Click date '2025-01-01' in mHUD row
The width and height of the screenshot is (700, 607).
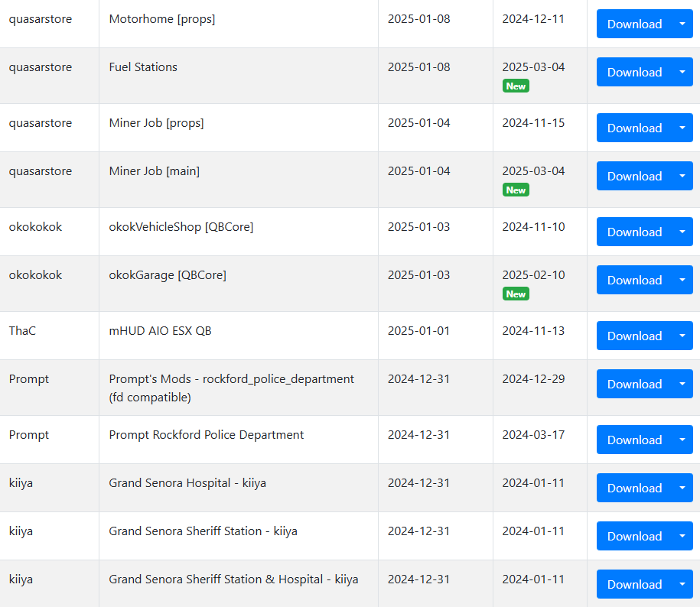[418, 330]
